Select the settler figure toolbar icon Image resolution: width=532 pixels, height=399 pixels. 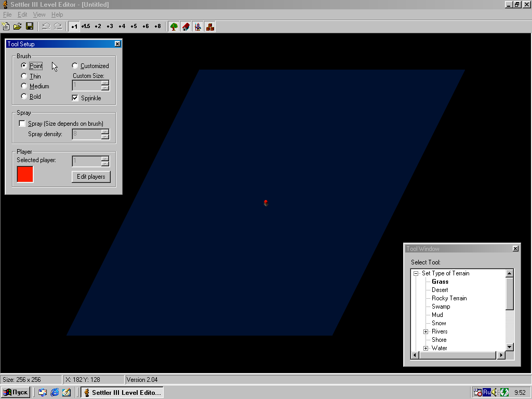(198, 26)
